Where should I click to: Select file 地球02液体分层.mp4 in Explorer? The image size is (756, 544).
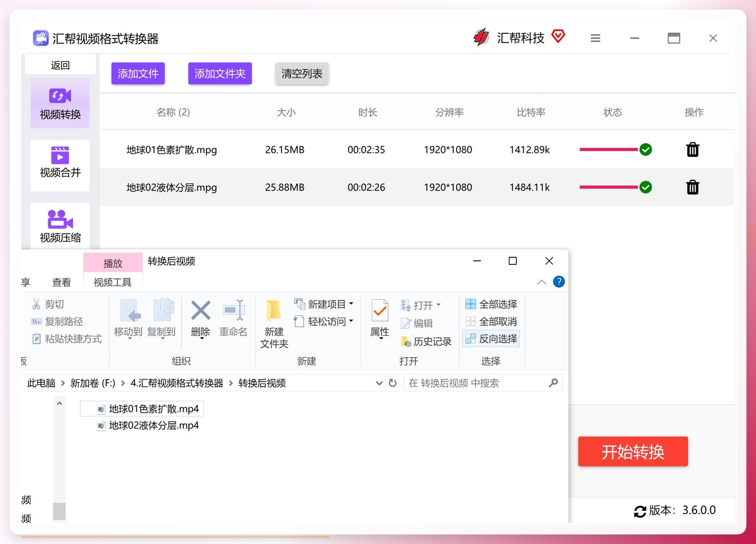point(148,426)
